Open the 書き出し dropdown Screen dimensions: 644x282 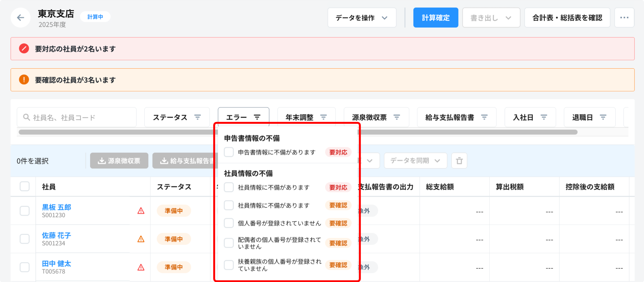point(491,17)
